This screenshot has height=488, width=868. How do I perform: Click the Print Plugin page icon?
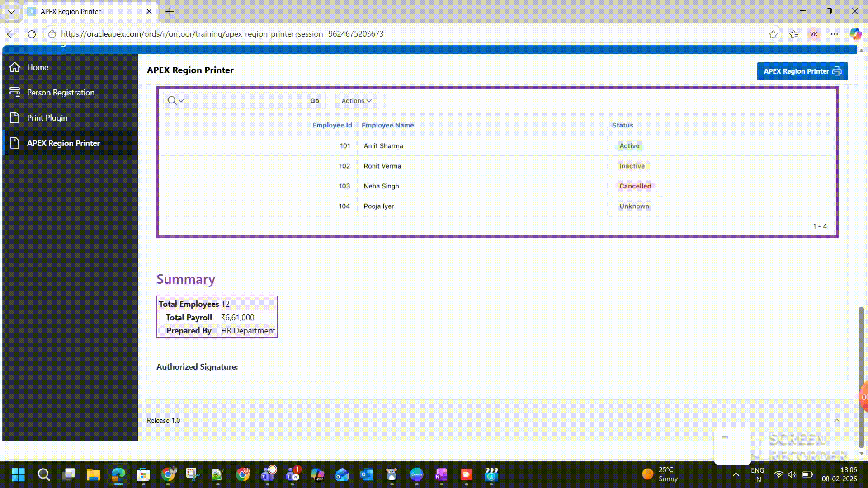pyautogui.click(x=15, y=117)
